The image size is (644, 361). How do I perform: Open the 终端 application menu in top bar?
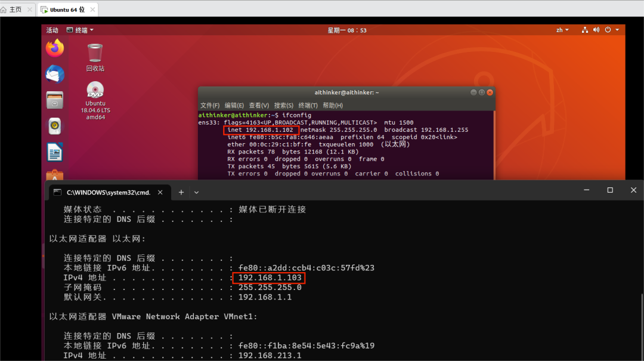[80, 30]
